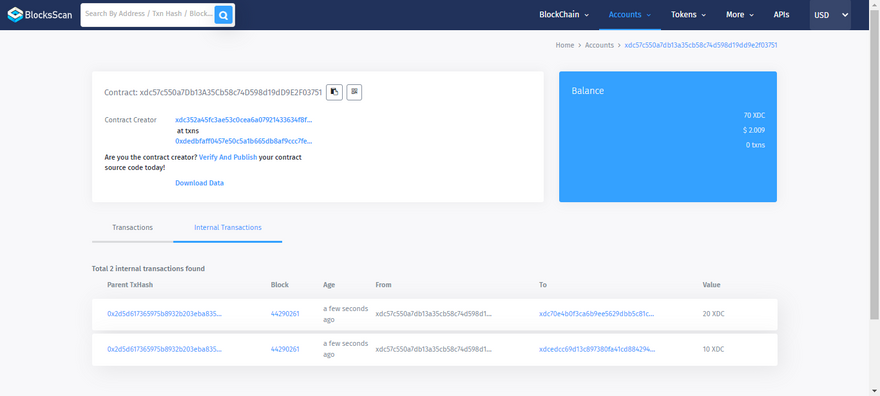The image size is (880, 396).
Task: Copy the contract address to clipboard
Action: [334, 92]
